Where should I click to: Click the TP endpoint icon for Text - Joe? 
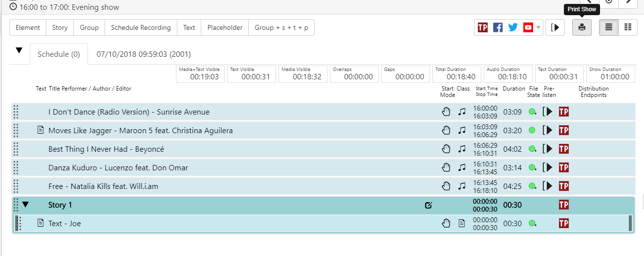tap(563, 224)
